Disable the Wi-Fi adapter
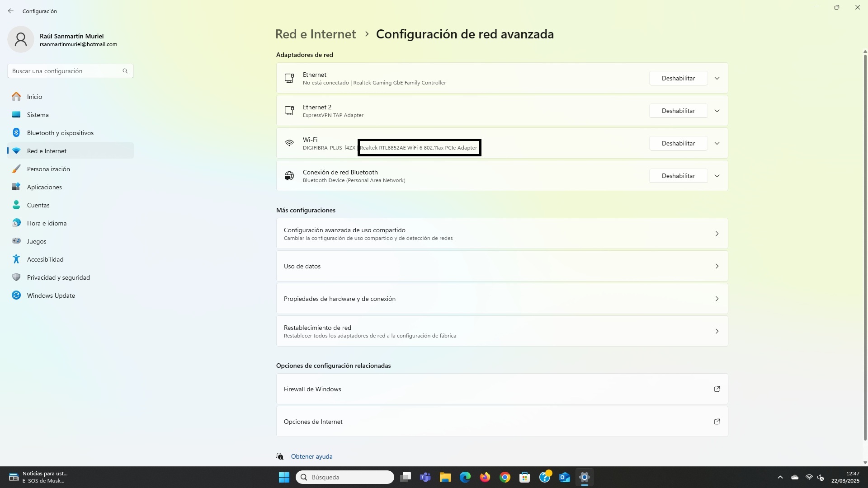868x488 pixels. pos(678,143)
